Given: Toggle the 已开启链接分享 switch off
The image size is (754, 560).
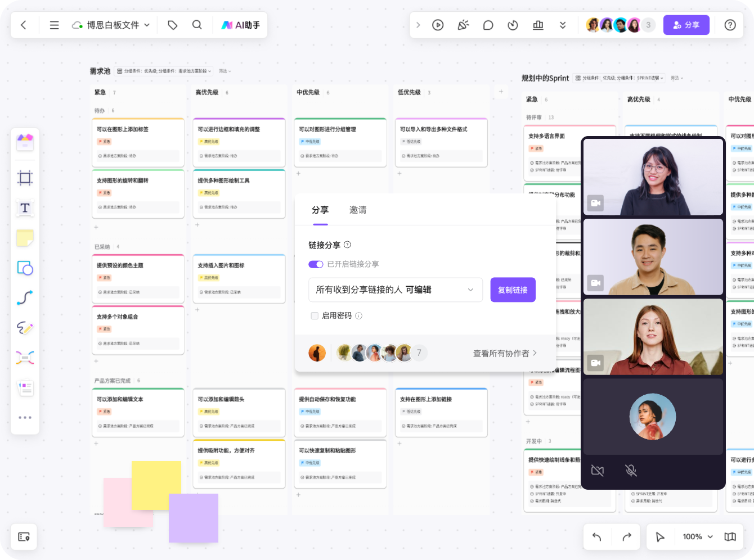Looking at the screenshot, I should click(316, 264).
